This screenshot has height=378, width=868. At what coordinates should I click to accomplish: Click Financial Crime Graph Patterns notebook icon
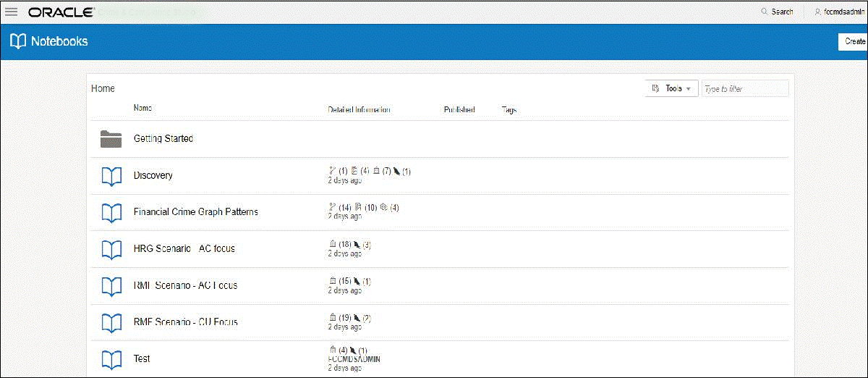point(111,212)
